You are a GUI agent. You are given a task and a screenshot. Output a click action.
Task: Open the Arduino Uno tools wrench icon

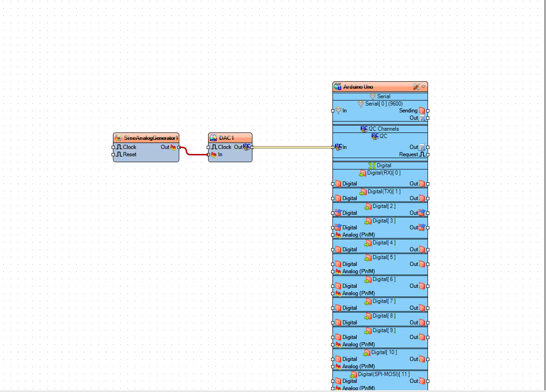(416, 87)
